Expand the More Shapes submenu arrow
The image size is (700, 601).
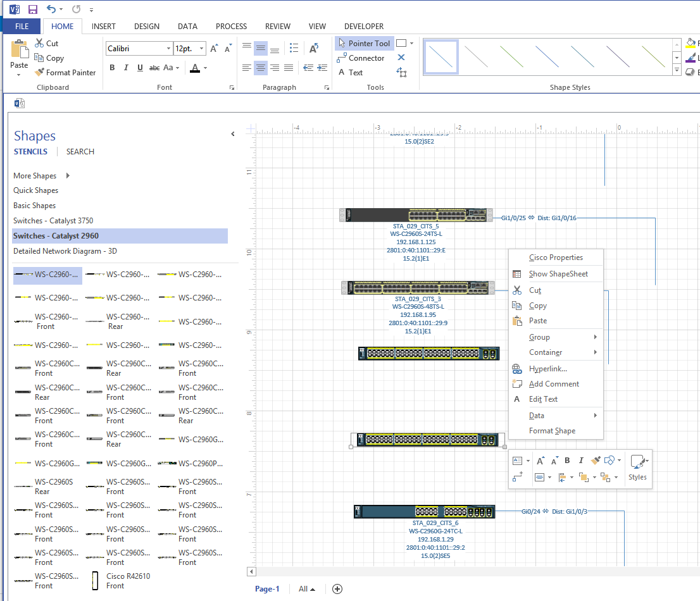[x=68, y=175]
